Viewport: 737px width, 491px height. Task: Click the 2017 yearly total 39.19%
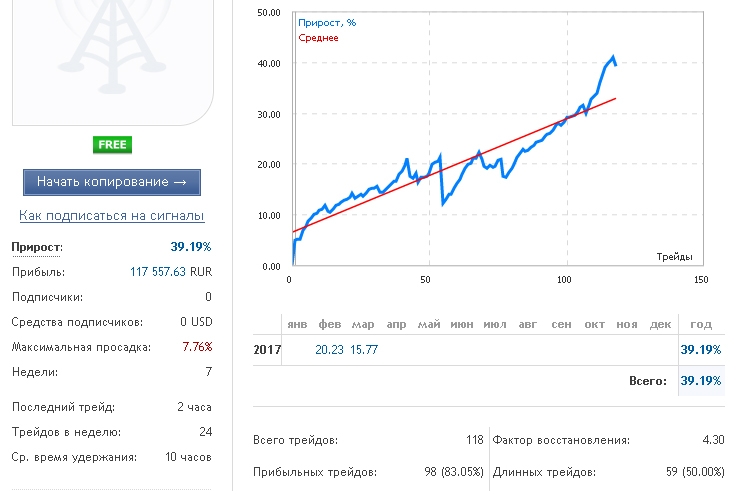[701, 350]
